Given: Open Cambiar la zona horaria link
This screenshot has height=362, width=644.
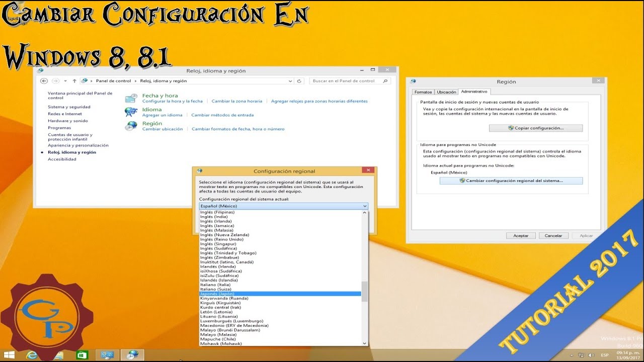Looking at the screenshot, I should [x=237, y=101].
